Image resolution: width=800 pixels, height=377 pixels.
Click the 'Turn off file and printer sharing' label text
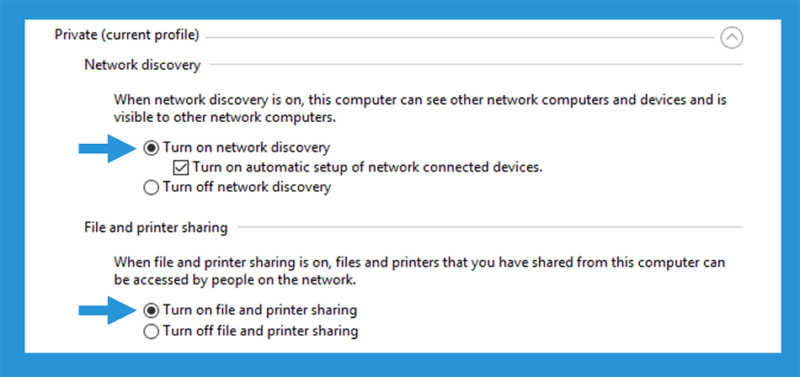pyautogui.click(x=260, y=332)
